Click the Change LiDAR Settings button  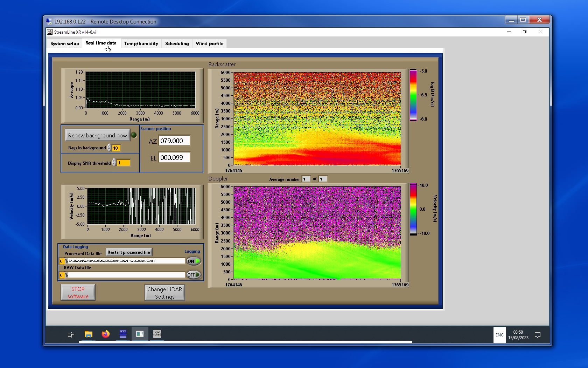coord(164,293)
